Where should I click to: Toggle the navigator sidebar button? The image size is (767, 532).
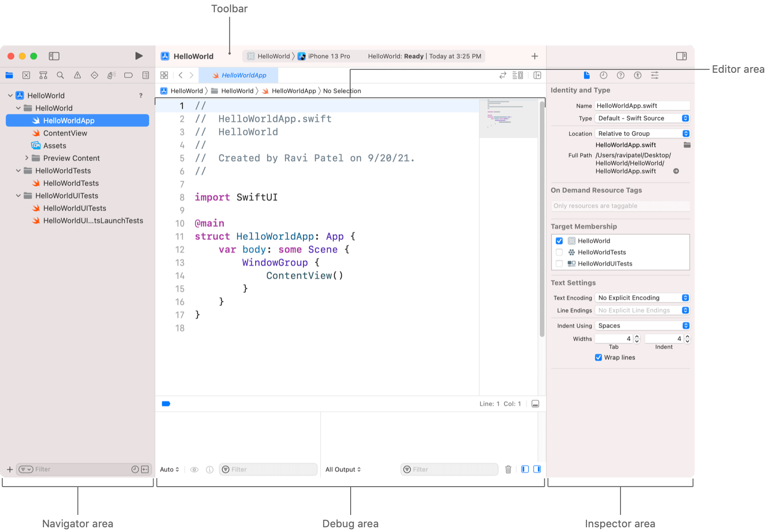(x=54, y=56)
